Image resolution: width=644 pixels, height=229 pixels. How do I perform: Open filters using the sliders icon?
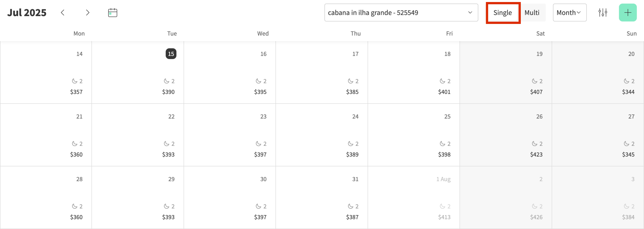(x=603, y=12)
